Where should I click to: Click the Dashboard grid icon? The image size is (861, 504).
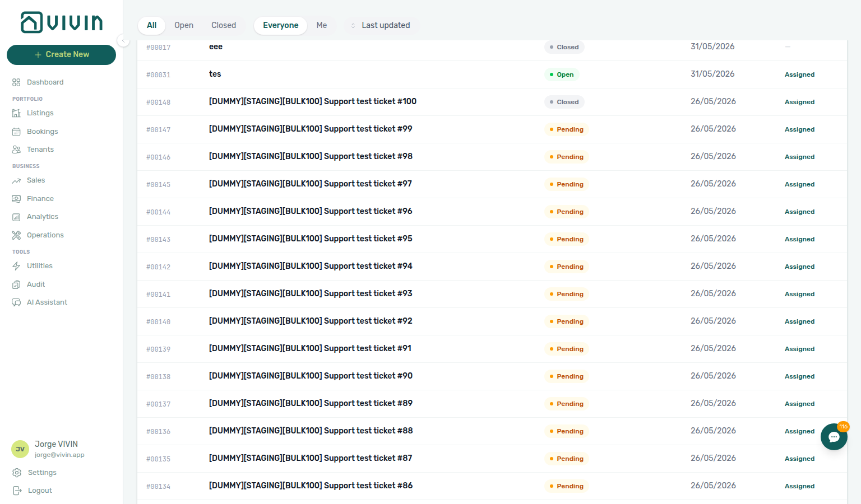point(16,82)
